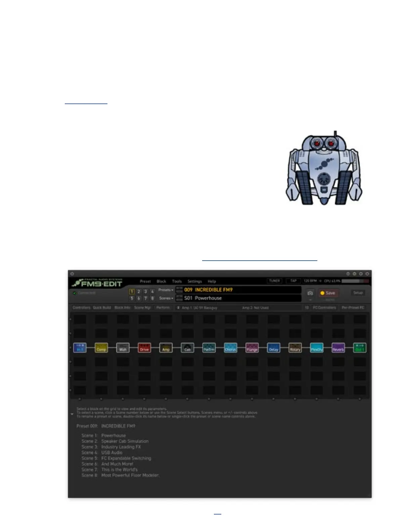Click the TUNER button
The image size is (411, 532).
pos(275,281)
